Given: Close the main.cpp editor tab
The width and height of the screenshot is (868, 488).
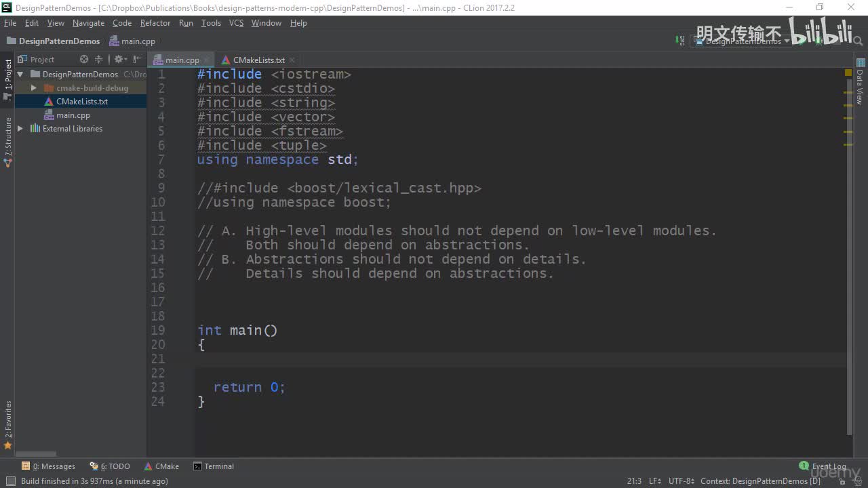Looking at the screenshot, I should pos(205,60).
